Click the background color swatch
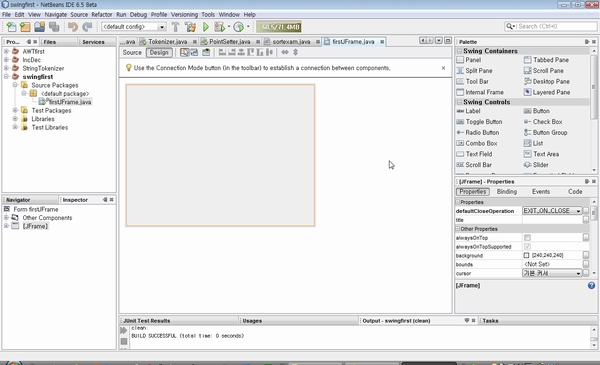The width and height of the screenshot is (600, 365). click(x=526, y=255)
